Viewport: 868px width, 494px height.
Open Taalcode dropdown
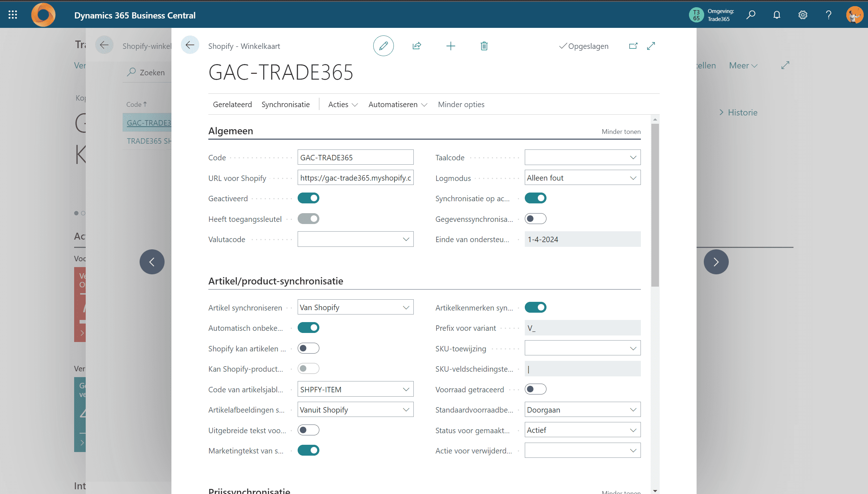[x=633, y=157]
